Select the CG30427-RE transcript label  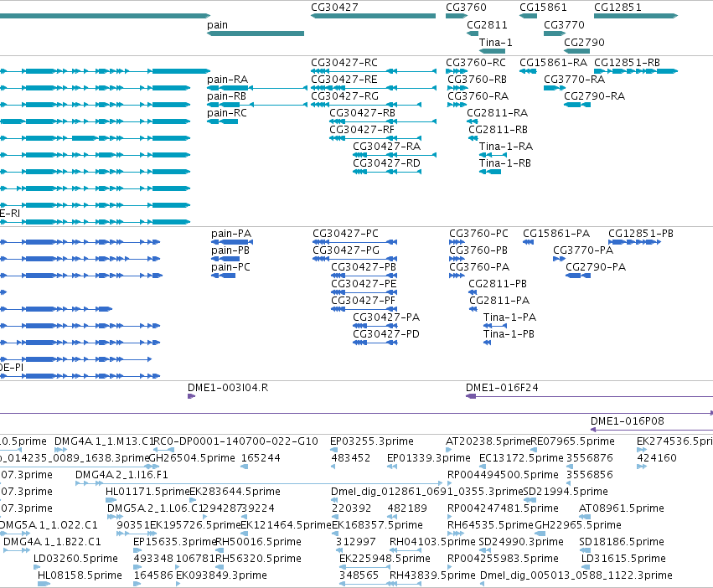click(x=344, y=80)
